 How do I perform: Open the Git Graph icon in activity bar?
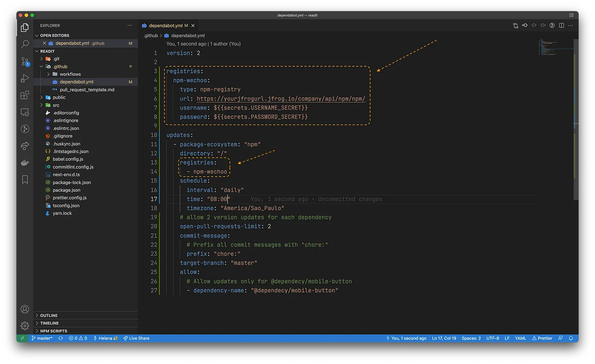[x=25, y=129]
